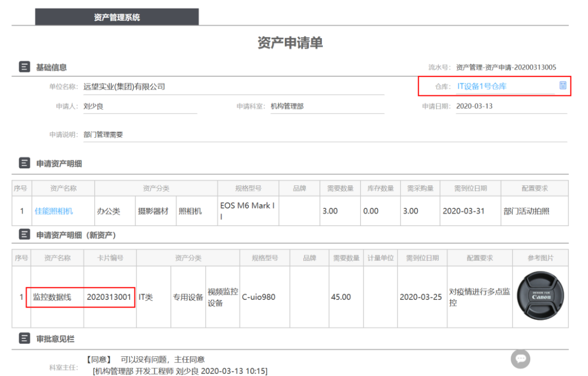Click the 申请科室 field 机构管理部
588x376 pixels.
pyautogui.click(x=287, y=106)
